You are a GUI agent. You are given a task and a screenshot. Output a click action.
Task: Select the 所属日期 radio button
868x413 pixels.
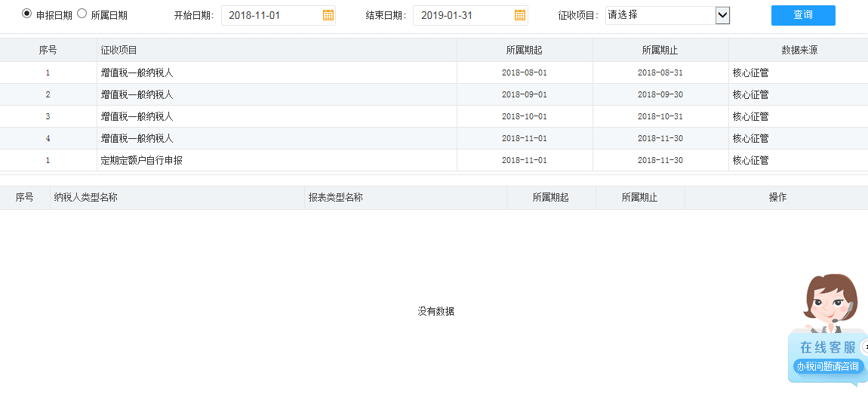82,14
